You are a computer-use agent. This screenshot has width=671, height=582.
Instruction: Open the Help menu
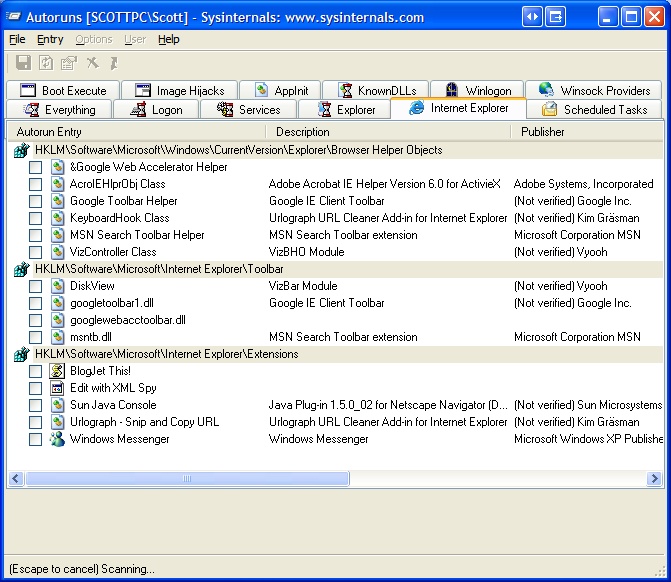click(x=169, y=39)
